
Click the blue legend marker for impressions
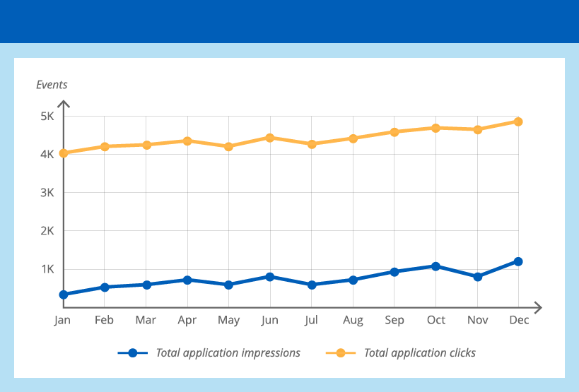132,352
